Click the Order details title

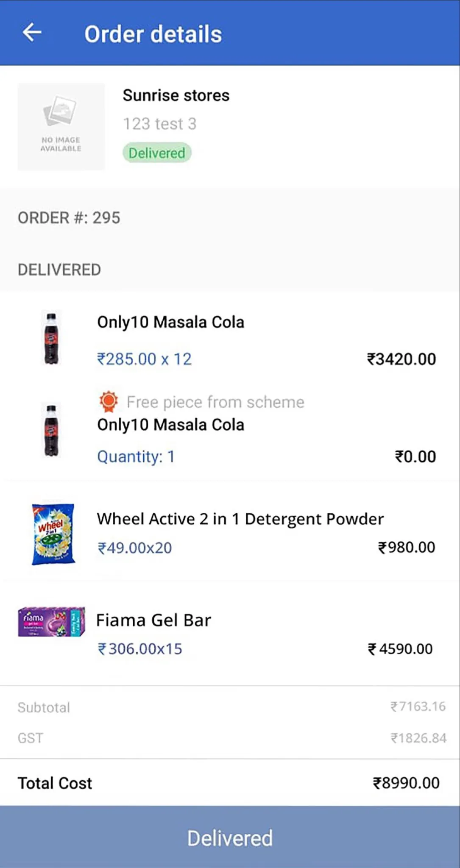click(153, 34)
